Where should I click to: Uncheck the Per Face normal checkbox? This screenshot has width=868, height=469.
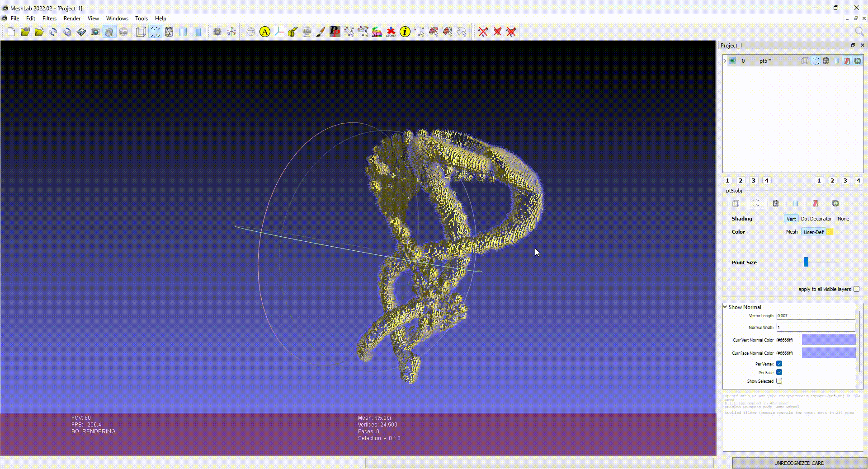779,372
